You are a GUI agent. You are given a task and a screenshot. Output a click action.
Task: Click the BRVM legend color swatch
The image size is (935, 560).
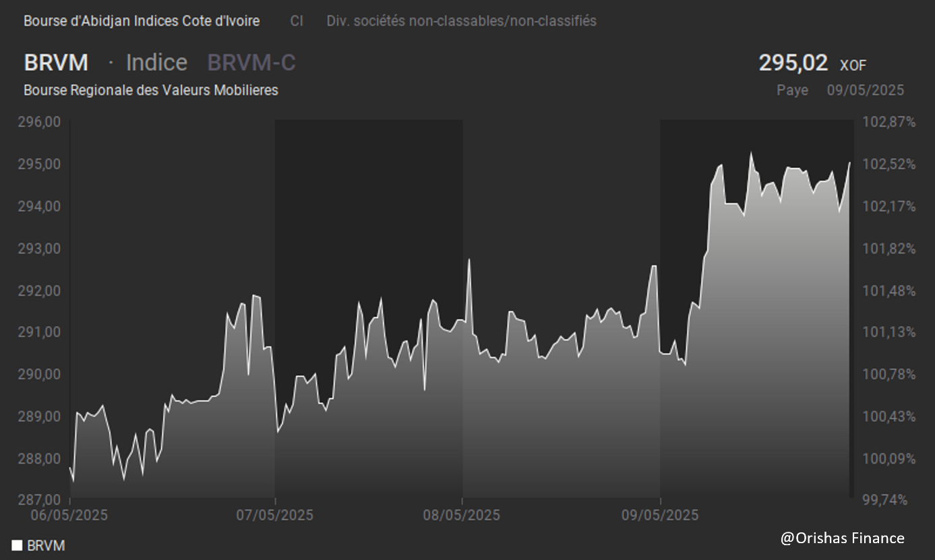click(17, 545)
